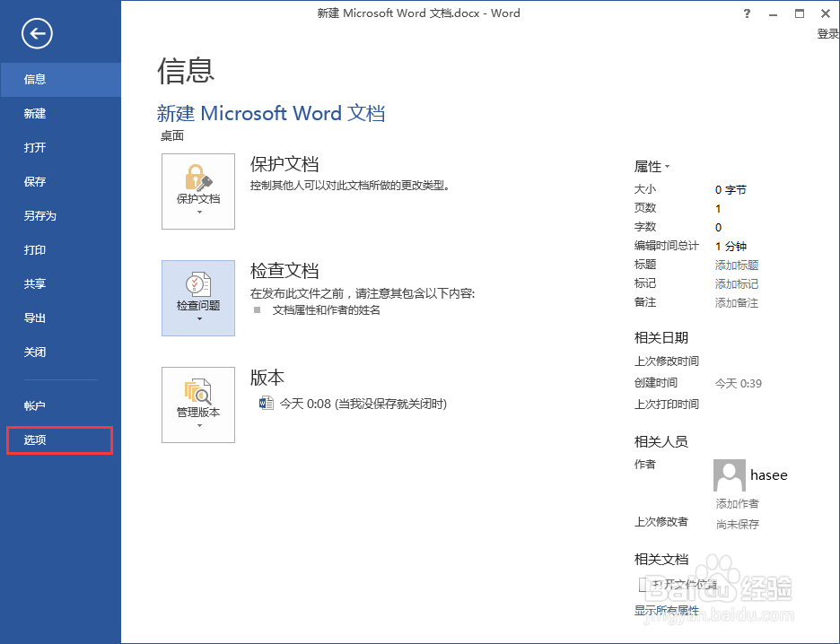Click the Word file icon beside 今天 0:08
This screenshot has height=644, width=840.
267,403
